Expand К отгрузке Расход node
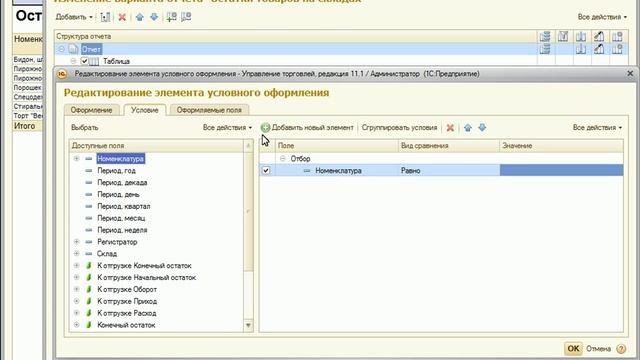 76,313
